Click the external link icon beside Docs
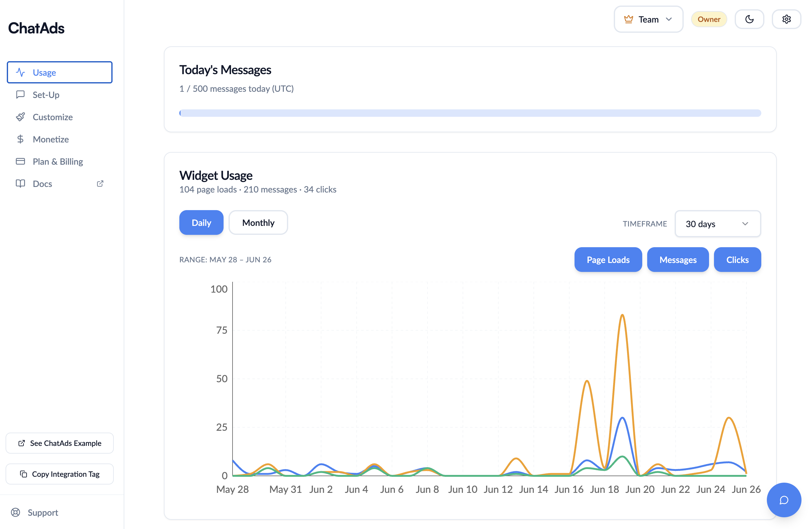Viewport: 812px width, 529px height. [x=100, y=183]
